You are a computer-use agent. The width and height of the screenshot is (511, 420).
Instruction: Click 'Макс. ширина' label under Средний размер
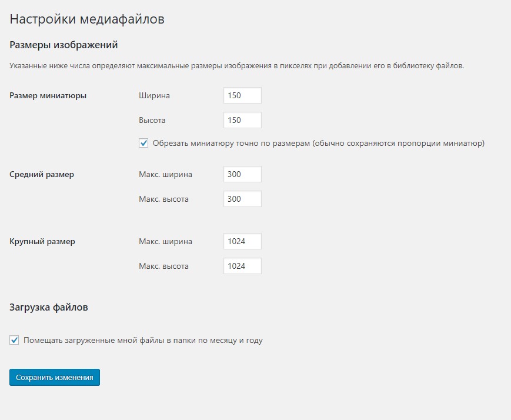pos(165,174)
